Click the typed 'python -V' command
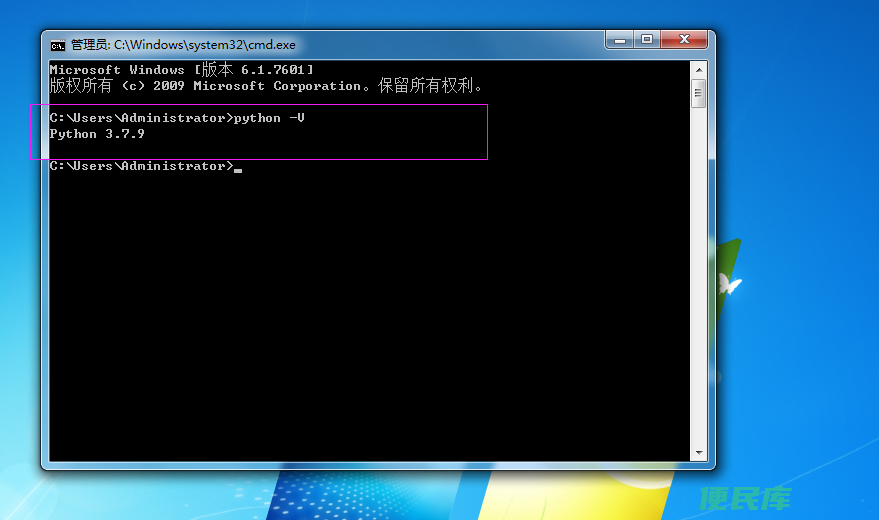This screenshot has height=520, width=879. (269, 118)
